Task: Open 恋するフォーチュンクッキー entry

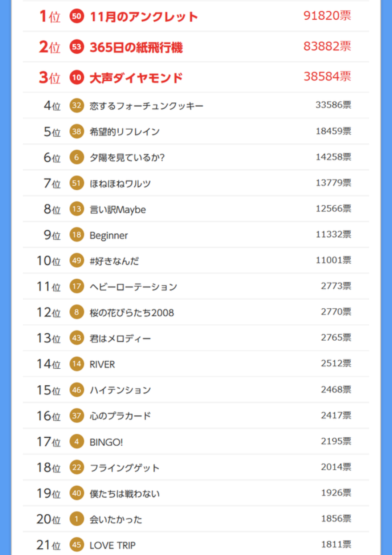Action: (x=147, y=106)
